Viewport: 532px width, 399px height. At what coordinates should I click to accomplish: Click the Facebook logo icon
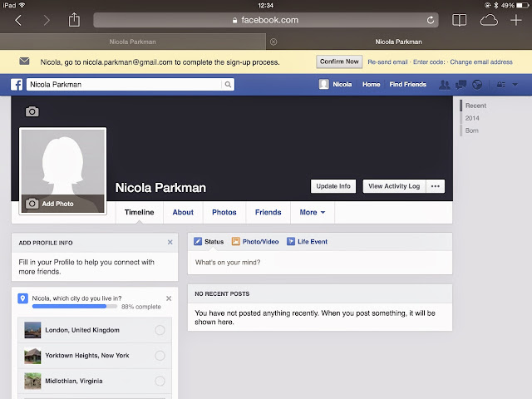click(x=17, y=85)
